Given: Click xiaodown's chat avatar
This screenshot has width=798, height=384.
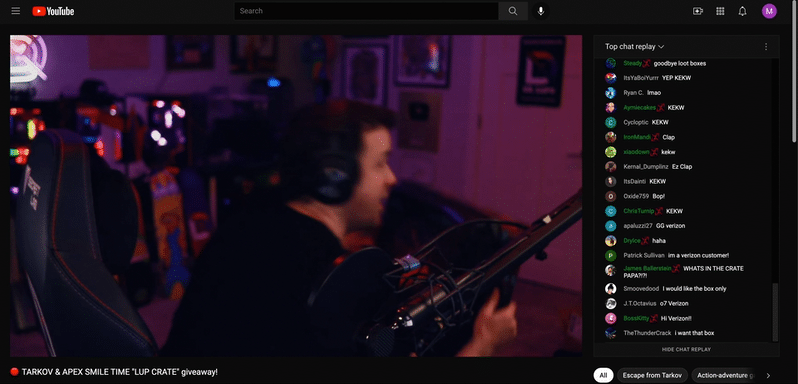Looking at the screenshot, I should [x=611, y=152].
